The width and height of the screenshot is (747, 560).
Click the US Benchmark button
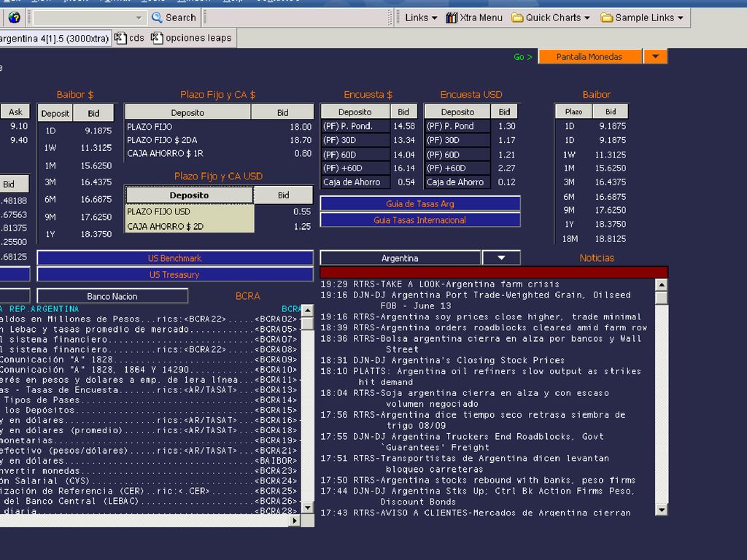(x=175, y=258)
